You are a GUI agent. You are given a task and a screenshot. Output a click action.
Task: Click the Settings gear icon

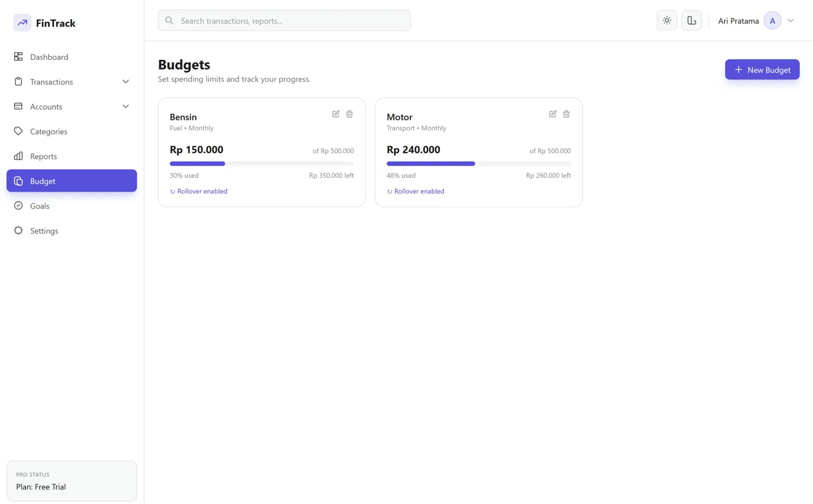(18, 231)
